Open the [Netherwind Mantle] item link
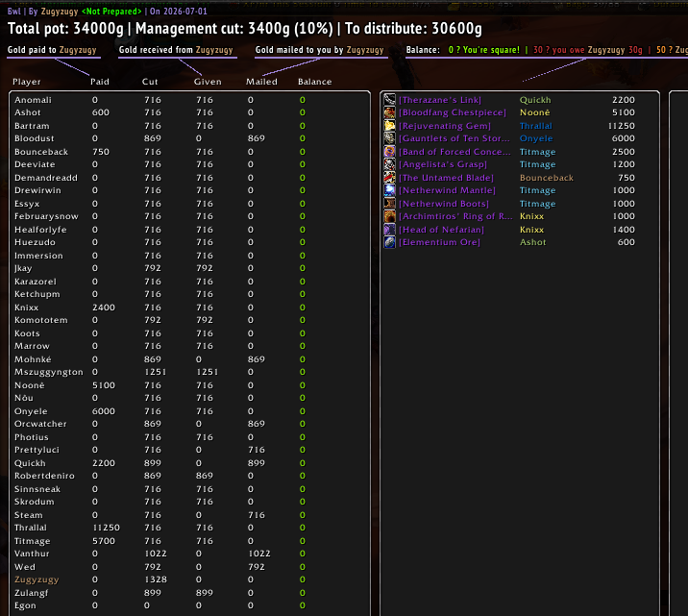Screen dimensions: 688x616 (447, 190)
